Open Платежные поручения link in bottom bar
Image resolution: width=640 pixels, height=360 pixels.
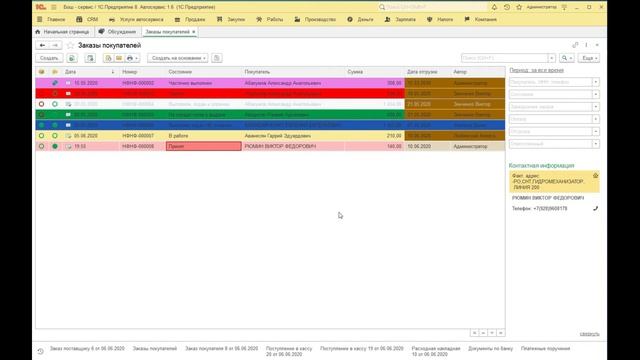click(545, 349)
